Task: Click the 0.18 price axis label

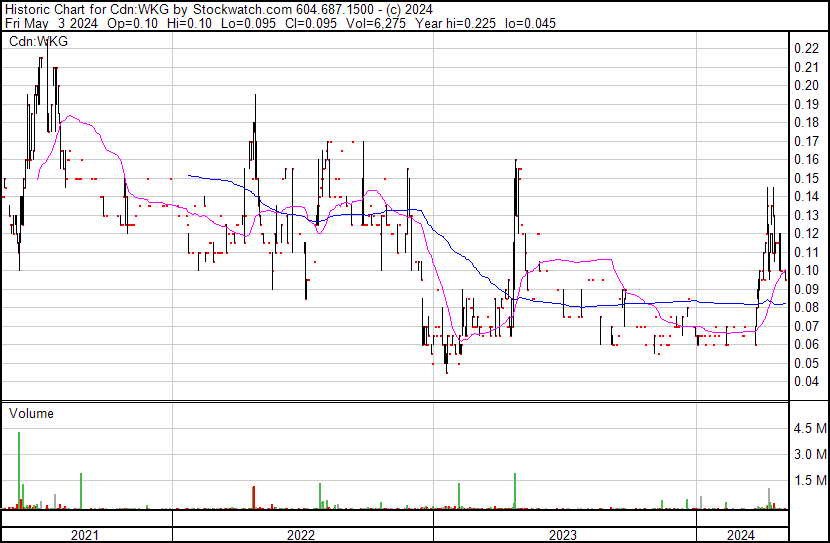Action: (x=806, y=122)
